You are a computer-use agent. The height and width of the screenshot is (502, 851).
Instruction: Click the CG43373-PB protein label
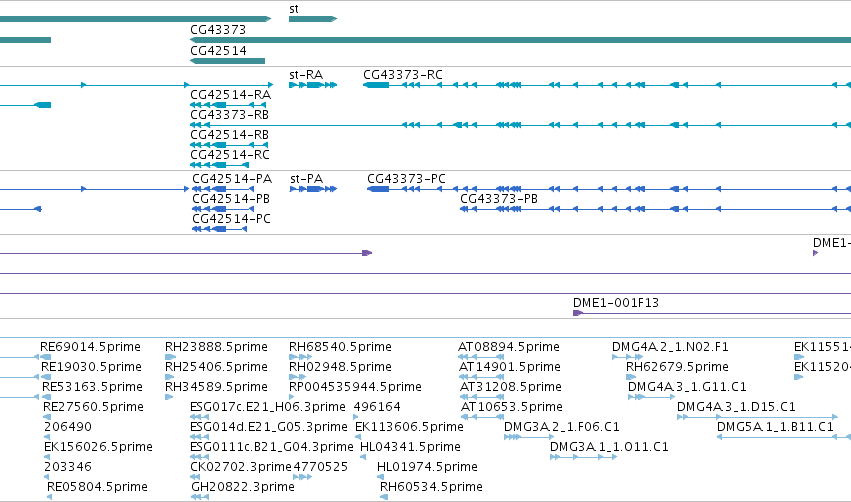click(499, 199)
